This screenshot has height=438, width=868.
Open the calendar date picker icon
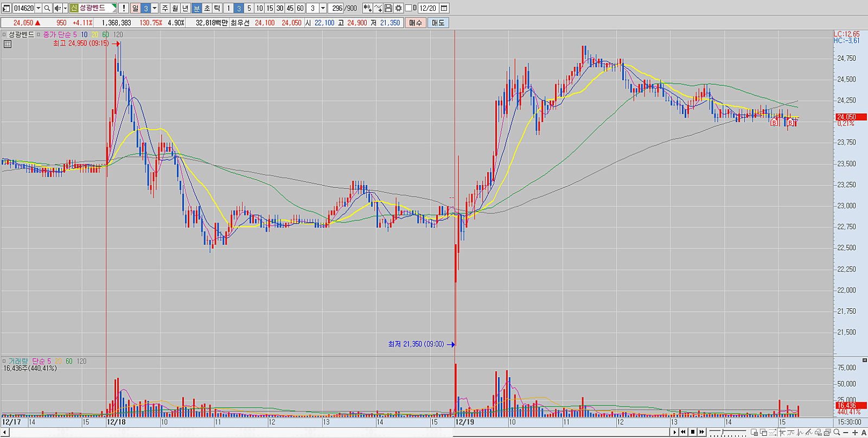coord(444,8)
